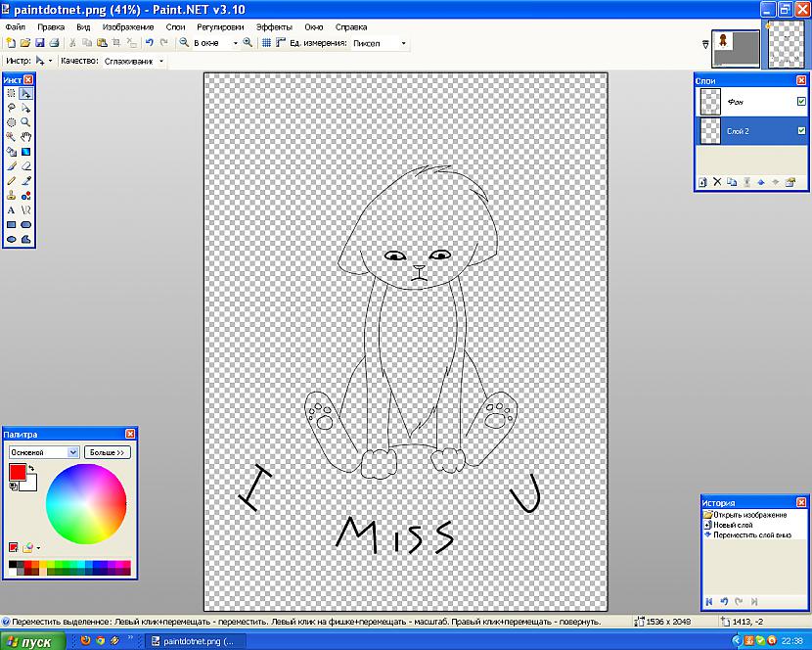This screenshot has height=650, width=812.
Task: Open the Правка menu
Action: point(51,27)
